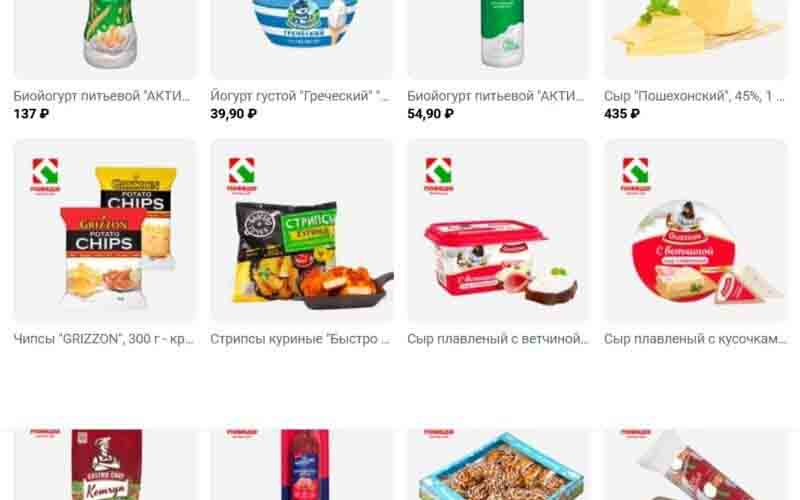The height and width of the screenshot is (500, 800).
Task: Click store logo on GRIZZON chips card
Action: pos(45,176)
